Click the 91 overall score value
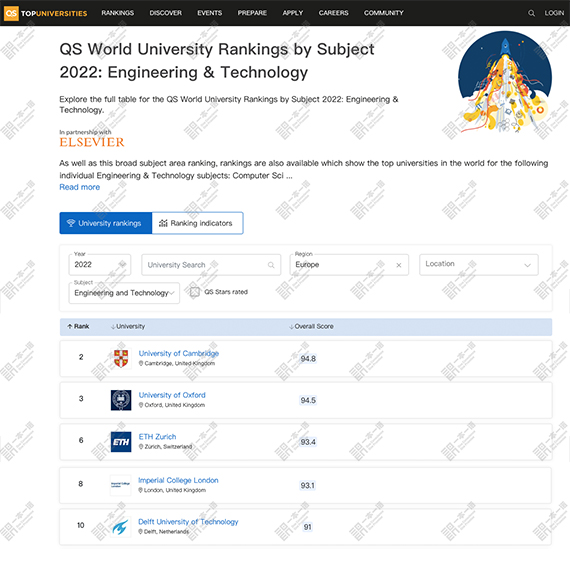 click(308, 527)
